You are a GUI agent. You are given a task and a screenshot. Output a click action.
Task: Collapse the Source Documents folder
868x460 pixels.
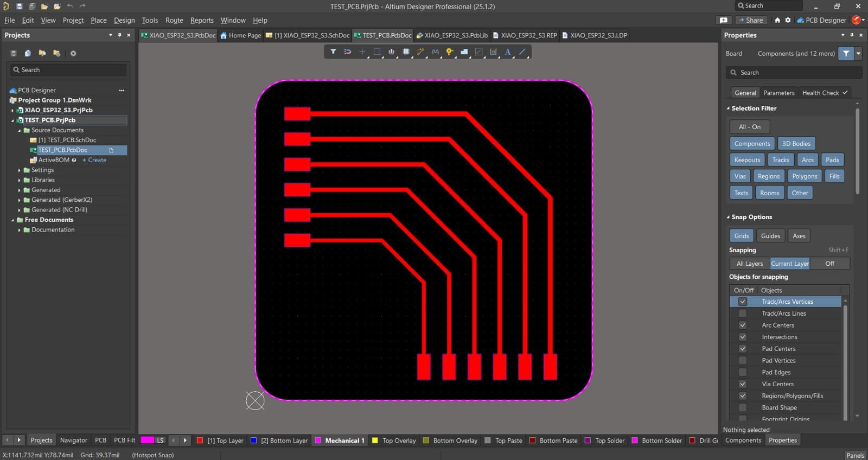(x=20, y=130)
